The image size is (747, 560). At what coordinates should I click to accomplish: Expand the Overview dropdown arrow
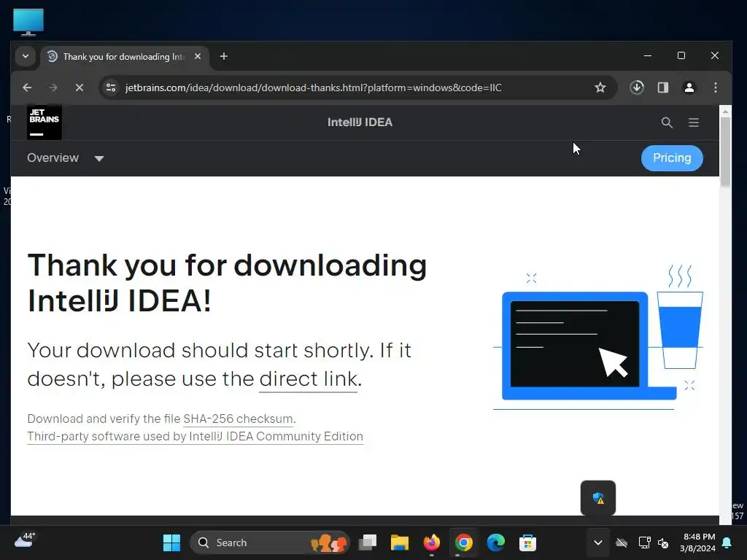coord(99,158)
